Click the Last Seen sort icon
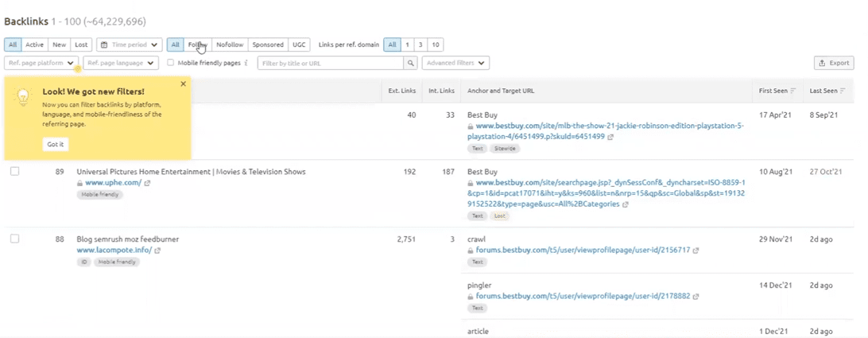Screen dimensions: 868x338 point(844,91)
